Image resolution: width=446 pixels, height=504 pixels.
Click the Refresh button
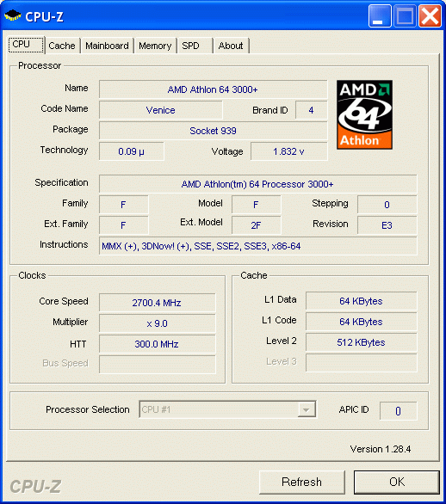coord(302,482)
